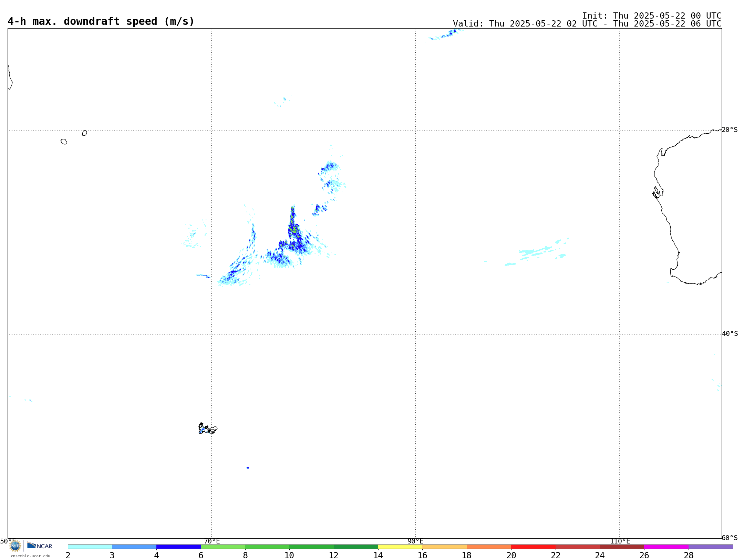Click the 40°S latitude label
744x560 pixels.
pyautogui.click(x=730, y=334)
